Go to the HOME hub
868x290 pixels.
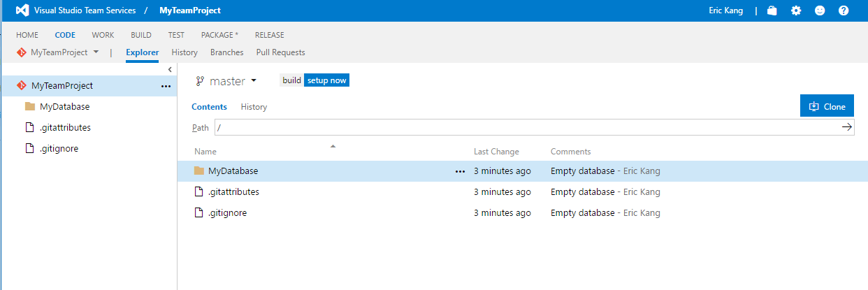point(27,35)
